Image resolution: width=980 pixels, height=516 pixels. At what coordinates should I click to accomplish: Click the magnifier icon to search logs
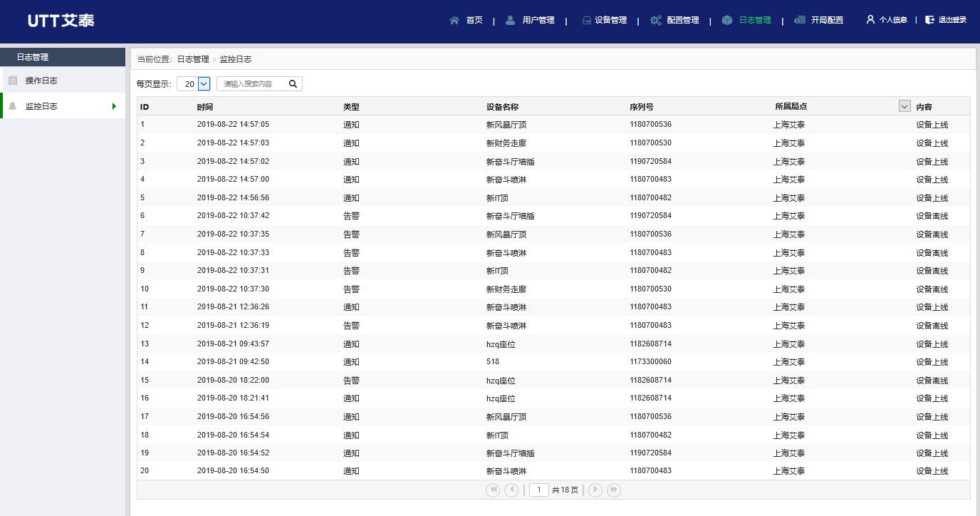tap(292, 83)
